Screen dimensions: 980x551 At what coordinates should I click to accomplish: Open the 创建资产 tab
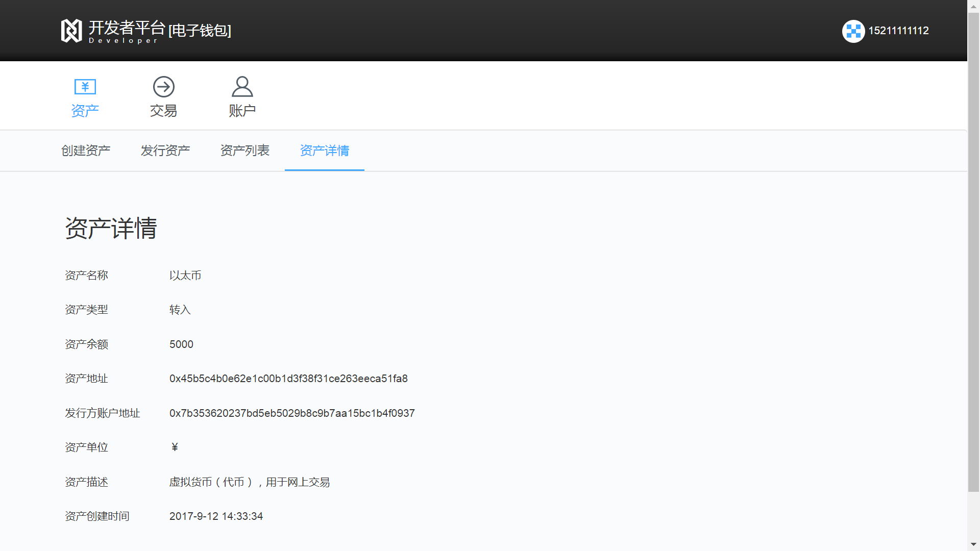(86, 151)
